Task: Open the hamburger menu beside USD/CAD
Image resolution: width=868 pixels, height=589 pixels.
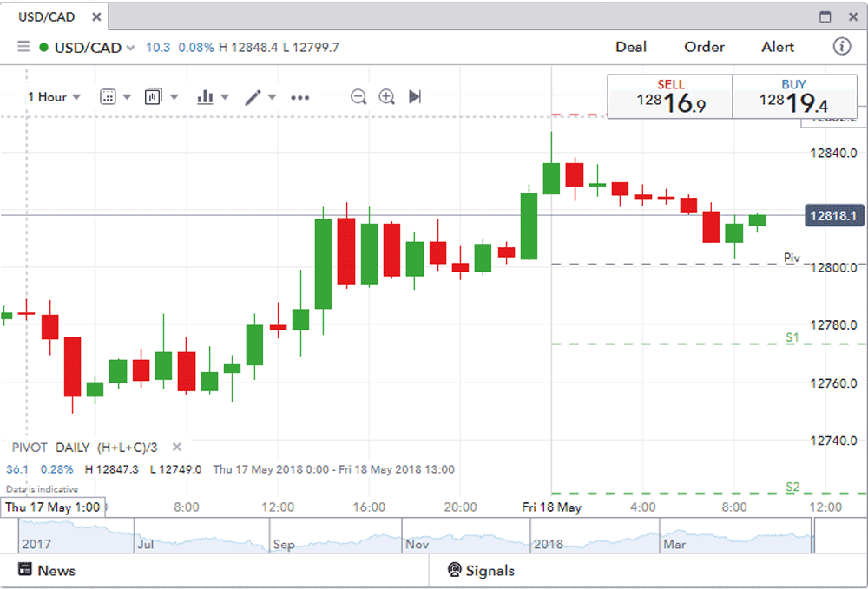Action: 23,47
